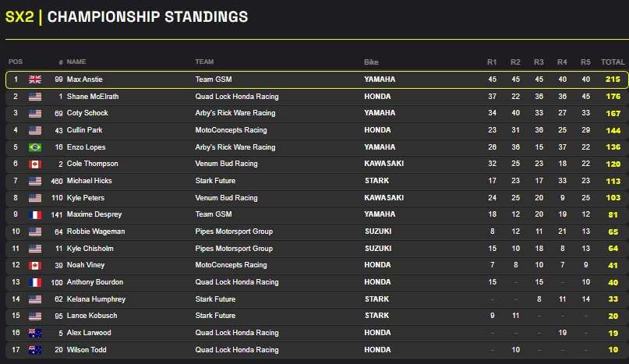The width and height of the screenshot is (629, 364).
Task: Click the SX2 Championship Standings heading
Action: 127,16
